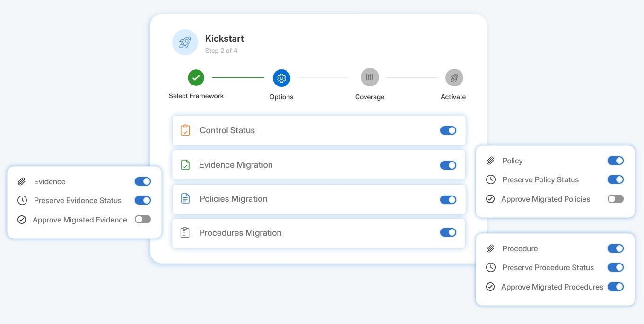644x324 pixels.
Task: Toggle the Policies Migration switch
Action: tap(448, 200)
